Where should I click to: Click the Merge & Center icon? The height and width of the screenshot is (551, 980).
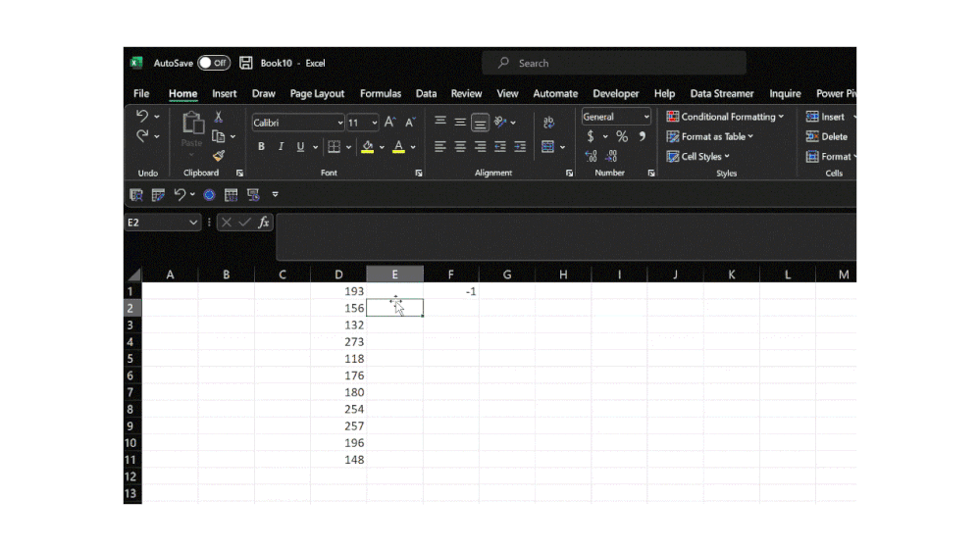coord(548,147)
